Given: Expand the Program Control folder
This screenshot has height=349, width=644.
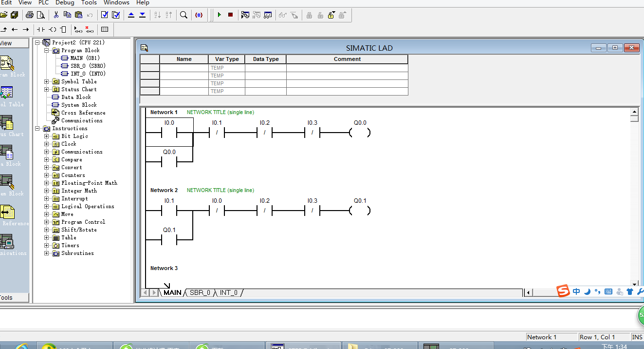Looking at the screenshot, I should click(47, 222).
